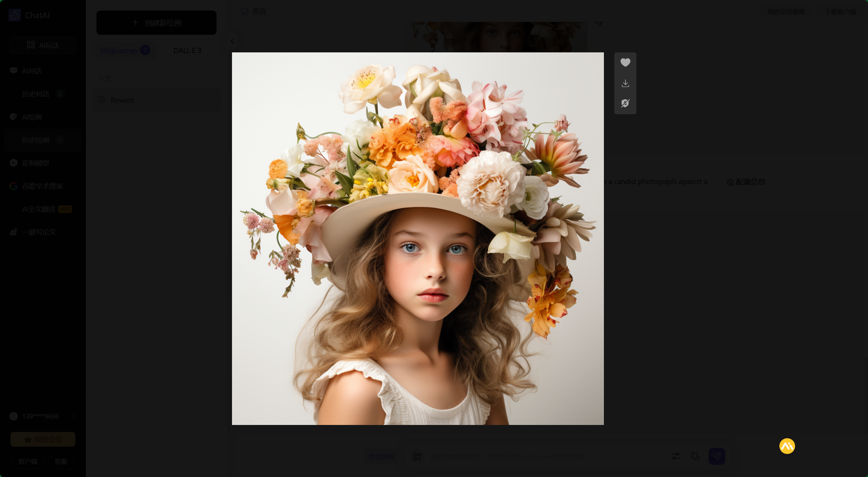This screenshot has height=477, width=868.
Task: Open the grid template icon in prompt box
Action: [x=417, y=457]
